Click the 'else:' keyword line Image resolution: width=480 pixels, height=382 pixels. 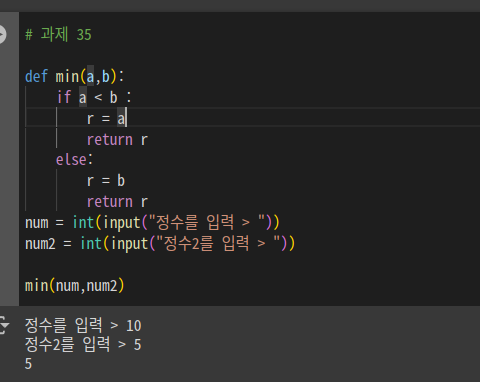click(74, 160)
